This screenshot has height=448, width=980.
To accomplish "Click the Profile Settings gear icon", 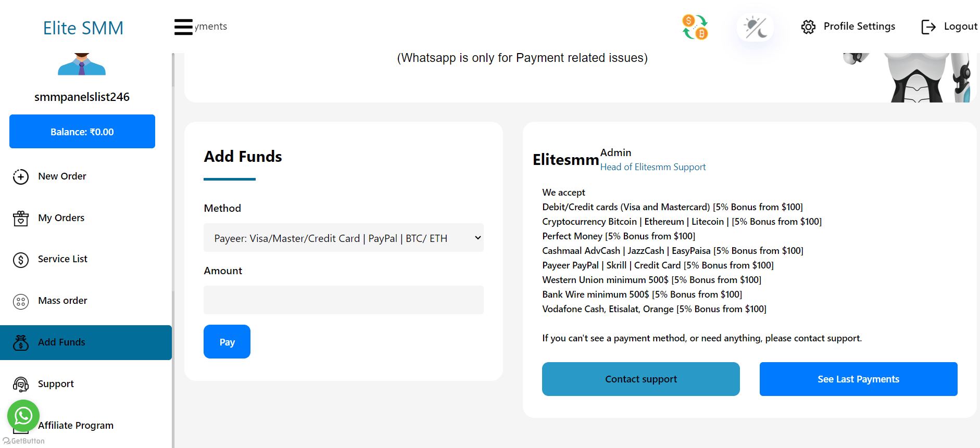I will click(x=808, y=27).
